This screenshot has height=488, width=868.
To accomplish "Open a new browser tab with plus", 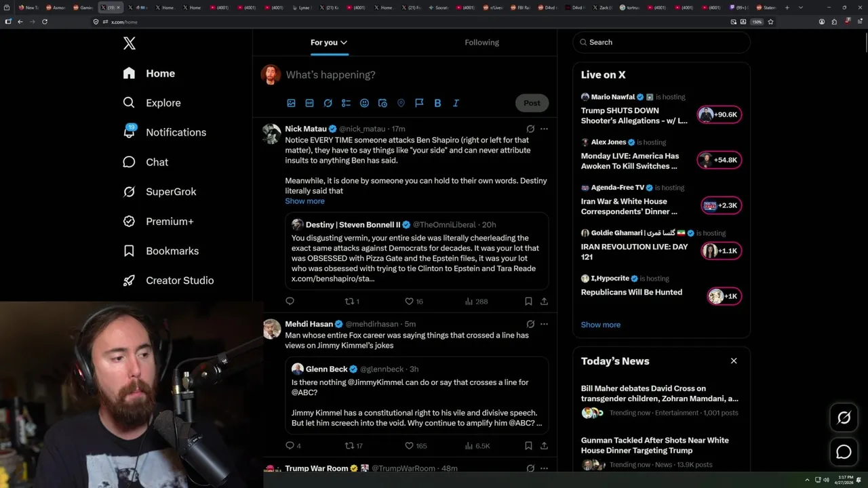I will coord(787,7).
